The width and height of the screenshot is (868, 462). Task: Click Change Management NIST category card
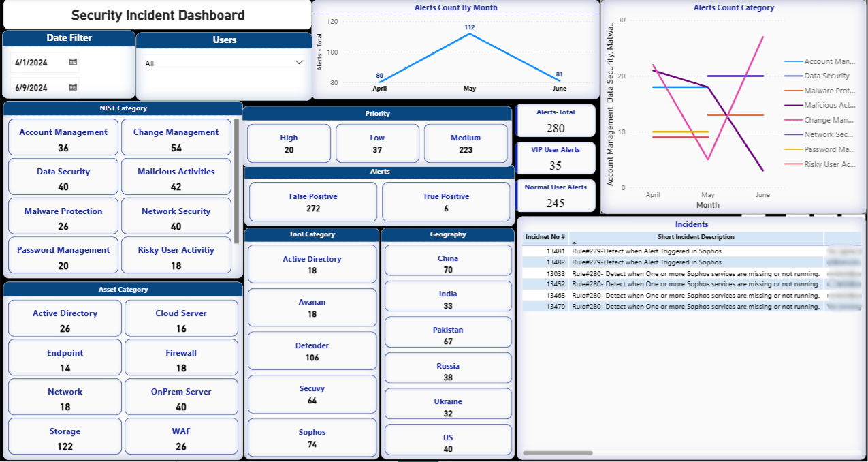point(176,138)
